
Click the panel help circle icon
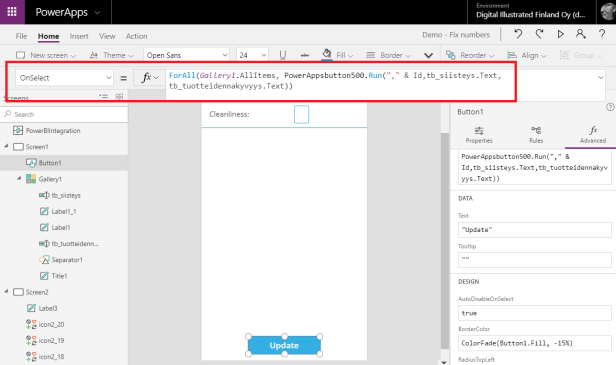tap(610, 107)
